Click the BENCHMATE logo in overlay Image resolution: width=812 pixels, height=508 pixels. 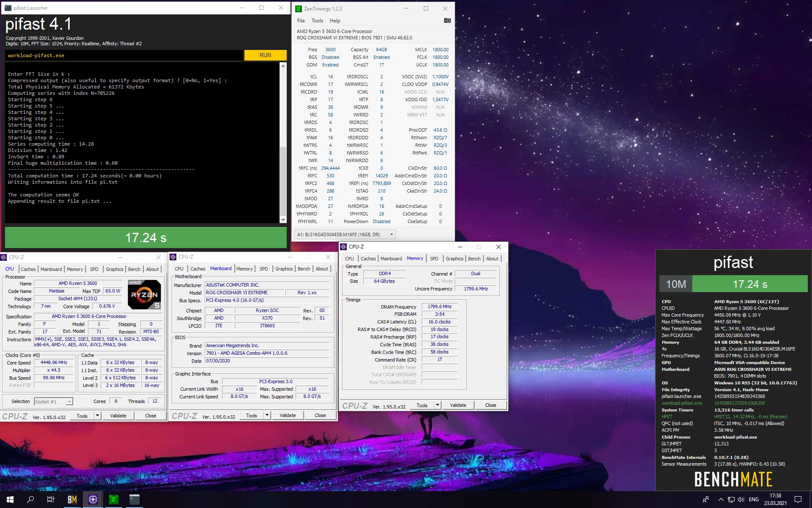[x=733, y=479]
